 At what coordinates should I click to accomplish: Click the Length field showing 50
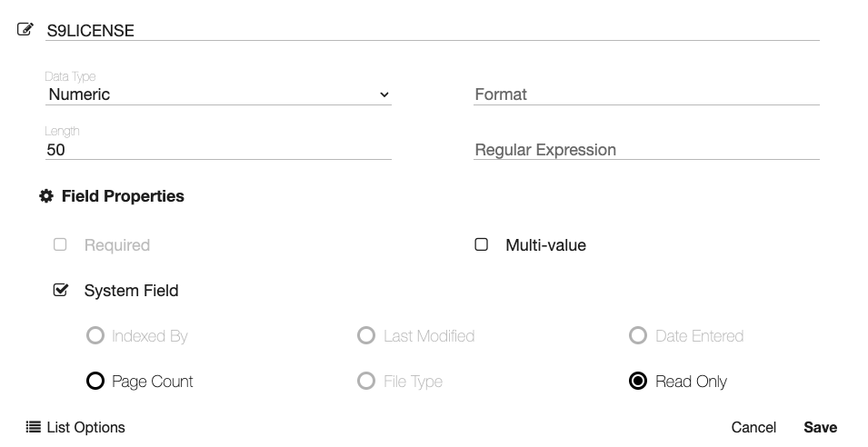pos(218,150)
